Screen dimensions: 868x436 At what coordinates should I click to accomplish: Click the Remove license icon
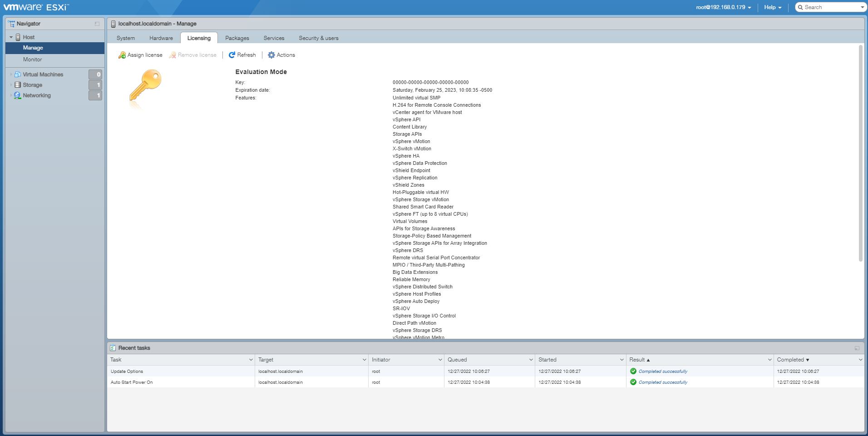point(173,55)
